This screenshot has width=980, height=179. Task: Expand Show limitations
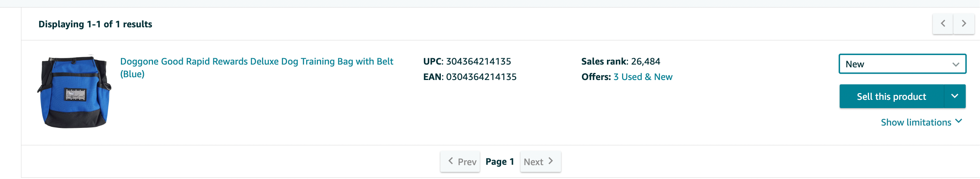[921, 122]
